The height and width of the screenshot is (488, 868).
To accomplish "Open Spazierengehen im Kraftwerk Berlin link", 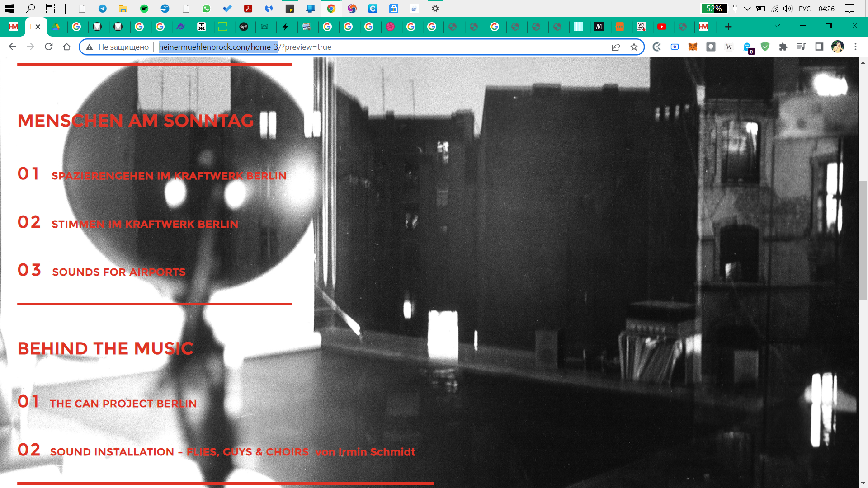I will click(169, 176).
